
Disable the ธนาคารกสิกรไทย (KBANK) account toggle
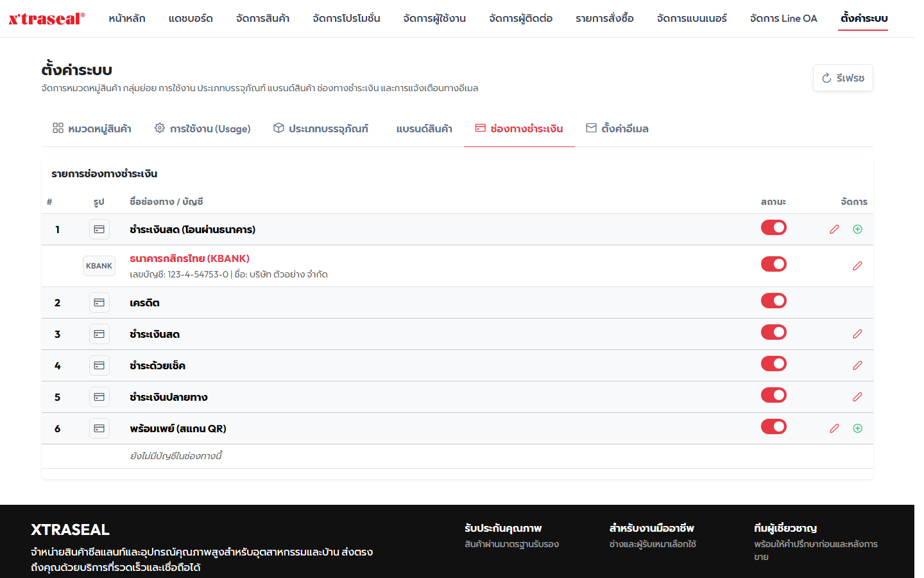click(x=774, y=264)
